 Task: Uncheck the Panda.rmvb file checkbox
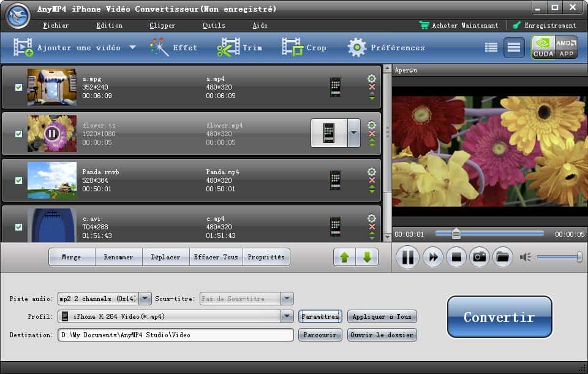click(x=18, y=180)
